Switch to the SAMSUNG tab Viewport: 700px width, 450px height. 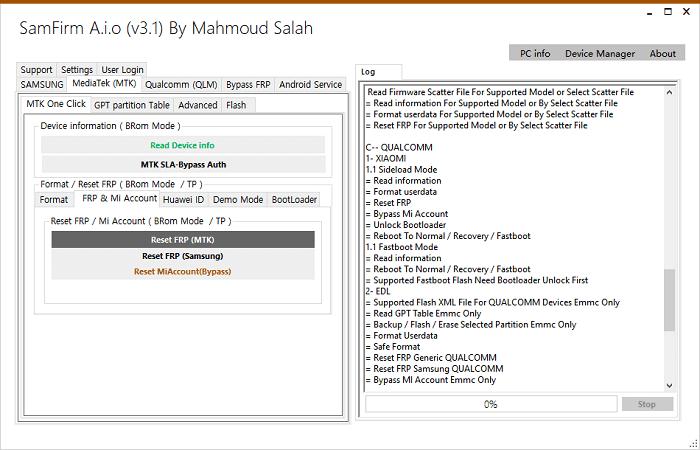[42, 84]
